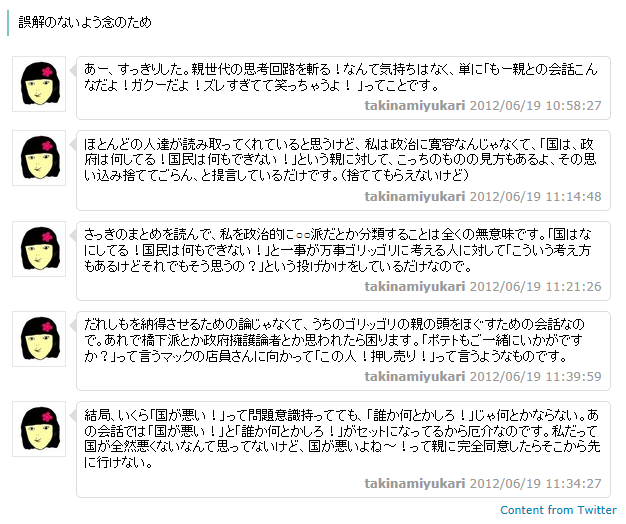The width and height of the screenshot is (626, 524).
Task: Open takinamiyukari username on 11:39:59 tweet
Action: pos(414,377)
